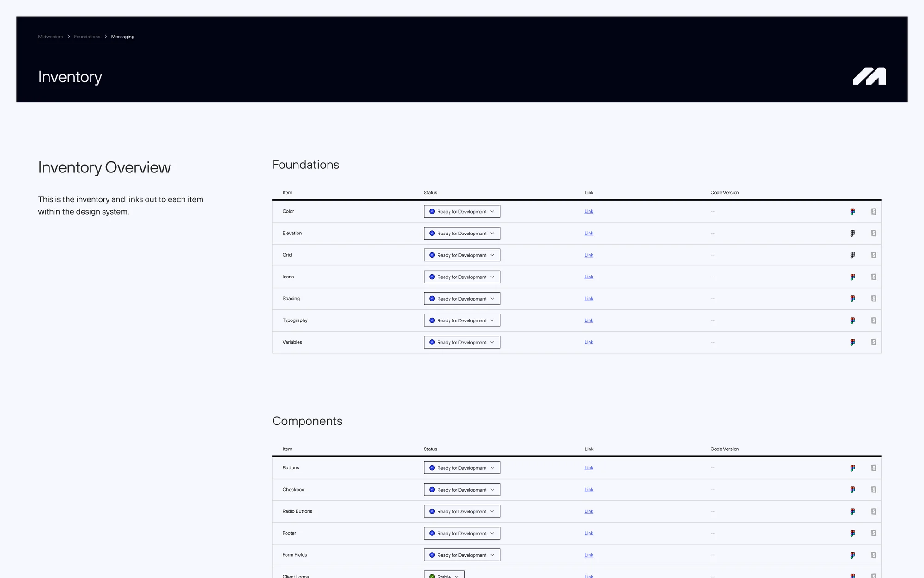Click the Status header in Components table
Screen dimensions: 924x578
point(430,449)
